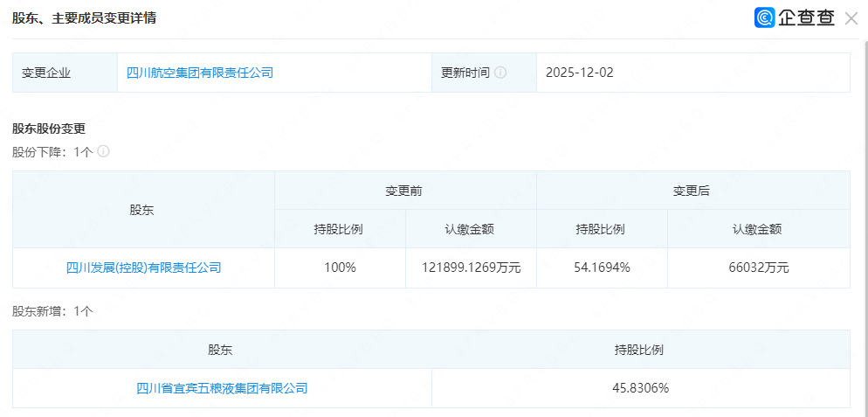Click the 股东股份变更 section heading
This screenshot has width=868, height=417.
(49, 129)
